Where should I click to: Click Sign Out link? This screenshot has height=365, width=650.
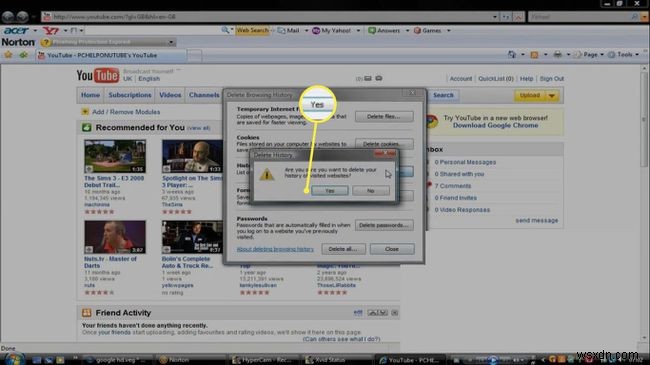[x=551, y=79]
